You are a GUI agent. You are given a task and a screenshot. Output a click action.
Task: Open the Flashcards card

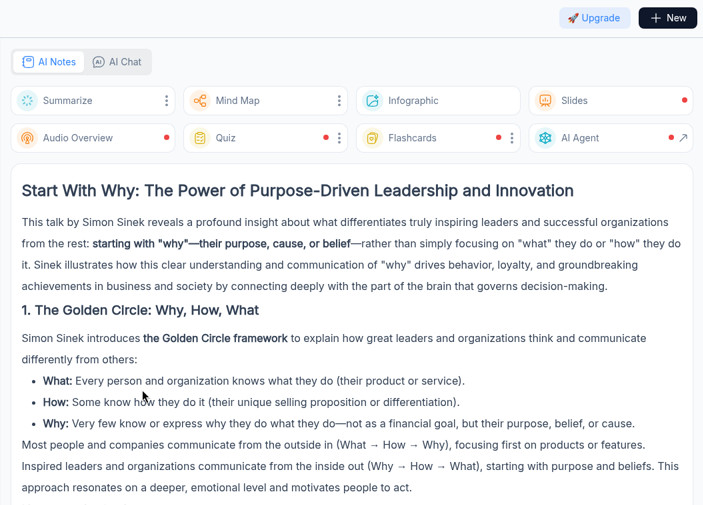click(438, 138)
